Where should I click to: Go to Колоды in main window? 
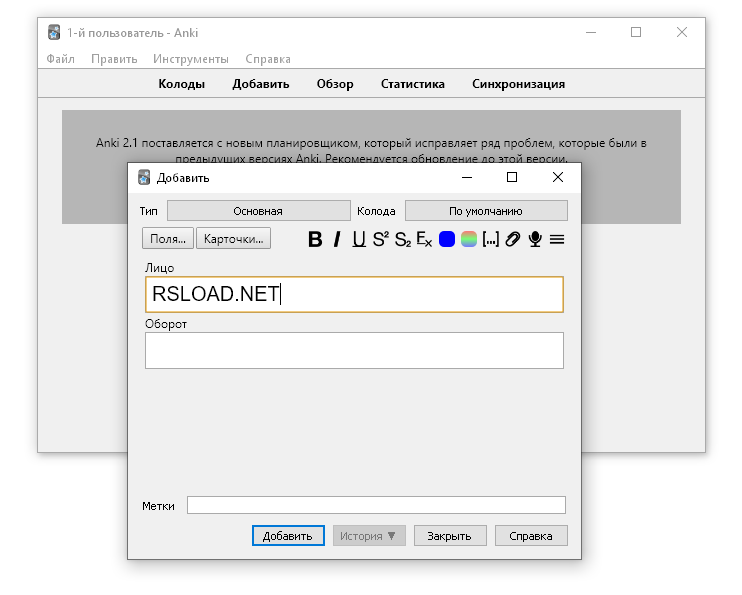tap(182, 84)
